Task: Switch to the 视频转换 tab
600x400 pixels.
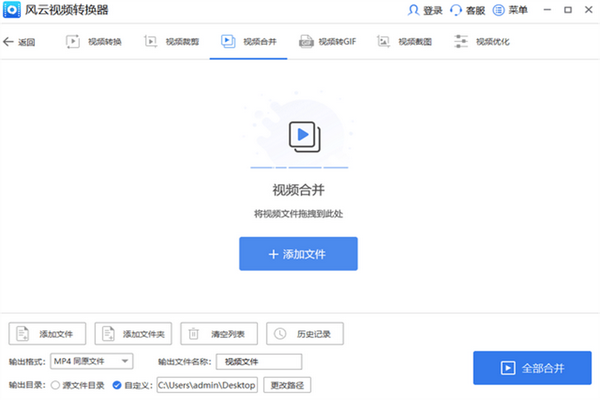Action: coord(94,41)
